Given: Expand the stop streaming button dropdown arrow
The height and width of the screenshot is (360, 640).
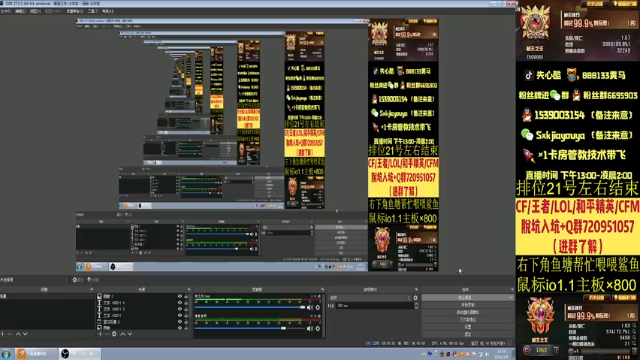Looking at the screenshot, I should point(511,298).
